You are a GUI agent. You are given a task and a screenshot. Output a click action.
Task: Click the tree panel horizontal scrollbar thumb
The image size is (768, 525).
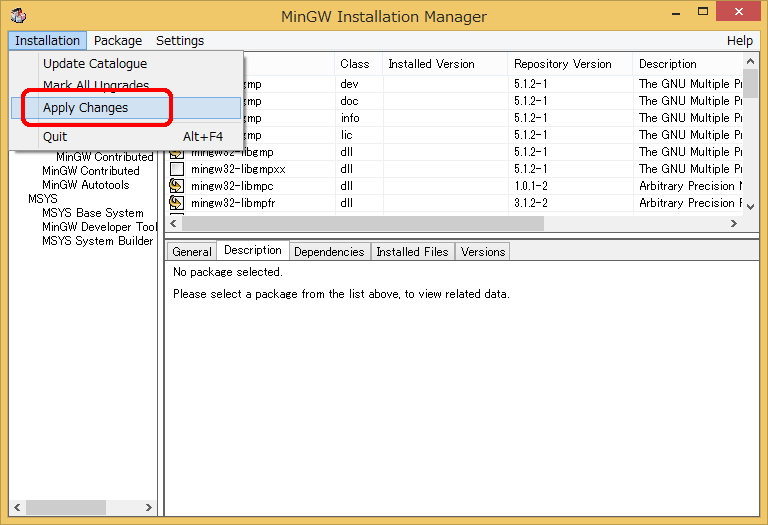pyautogui.click(x=66, y=507)
